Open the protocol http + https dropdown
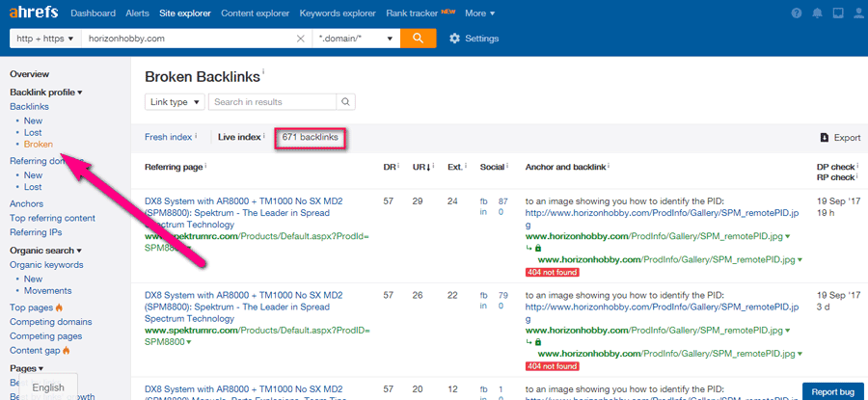This screenshot has width=868, height=400. tap(45, 39)
